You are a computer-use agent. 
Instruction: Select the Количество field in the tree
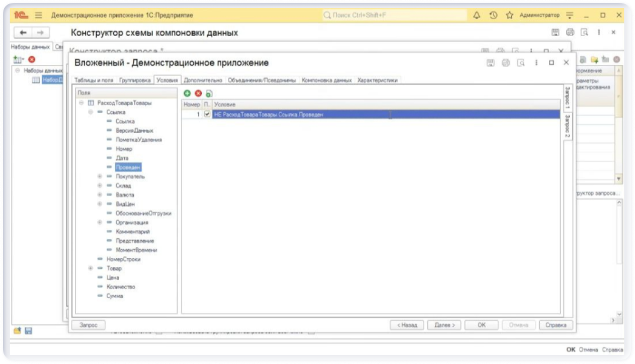121,287
